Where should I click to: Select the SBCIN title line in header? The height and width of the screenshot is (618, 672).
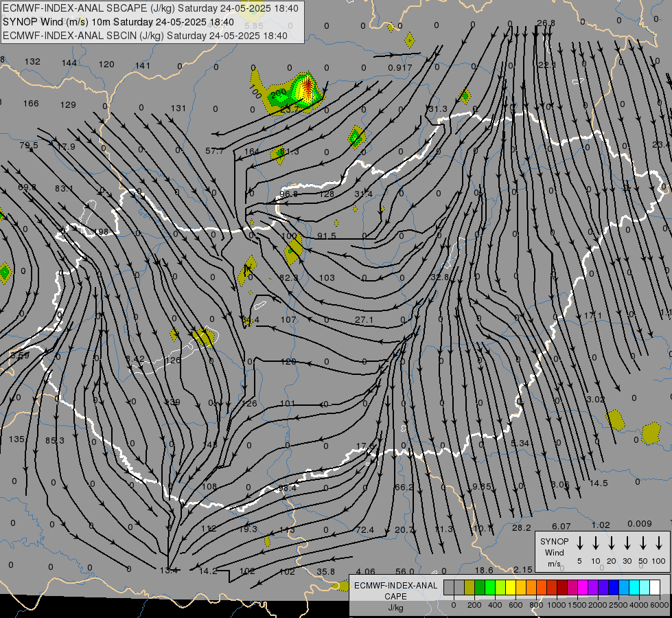(x=145, y=36)
